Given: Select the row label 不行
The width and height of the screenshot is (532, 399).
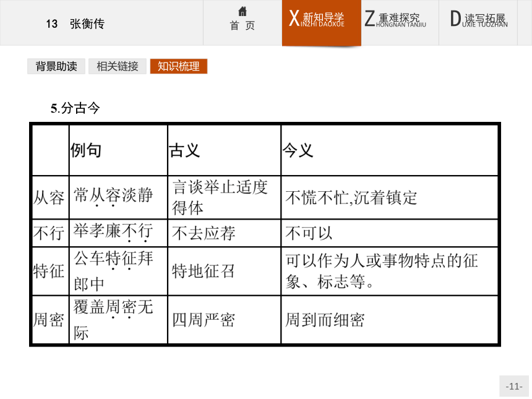Looking at the screenshot, I should click(49, 233).
